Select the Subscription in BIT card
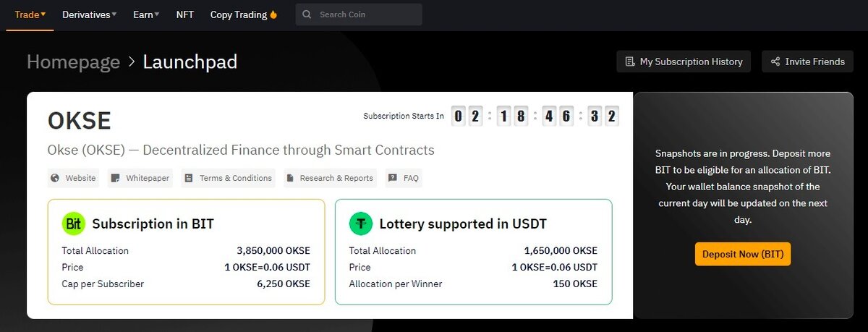 pyautogui.click(x=186, y=252)
